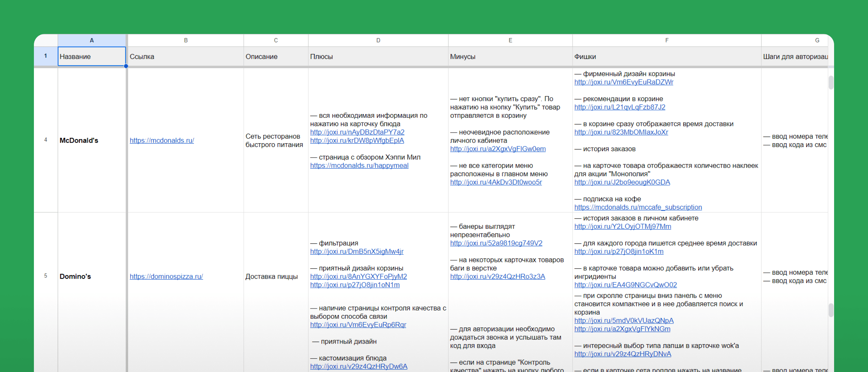Image resolution: width=868 pixels, height=372 pixels.
Task: Click the 'Название' header cell
Action: point(92,56)
